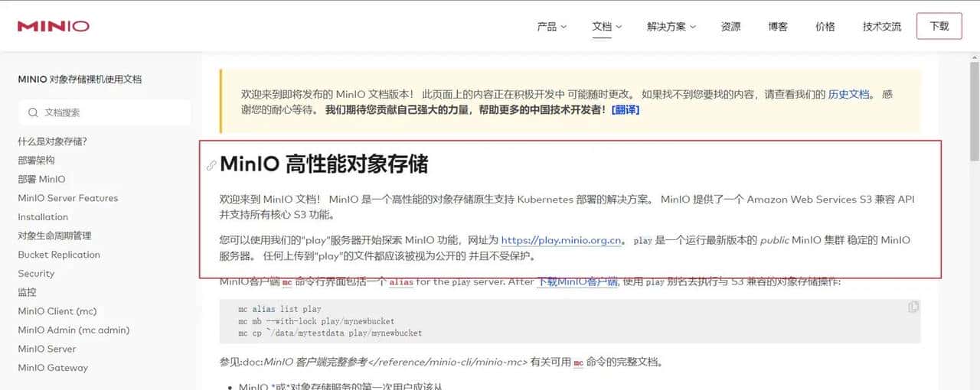980x390 pixels.
Task: Open Bucket Replication in sidebar
Action: click(59, 255)
